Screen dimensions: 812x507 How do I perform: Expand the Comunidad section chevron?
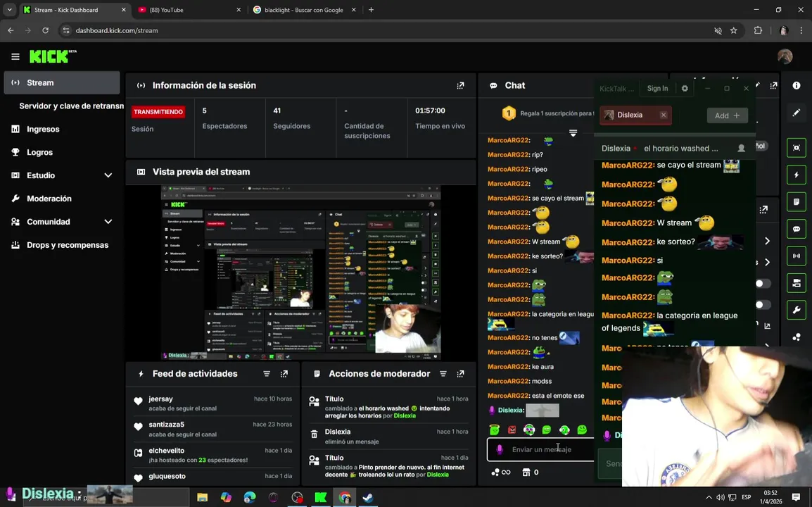[108, 222]
